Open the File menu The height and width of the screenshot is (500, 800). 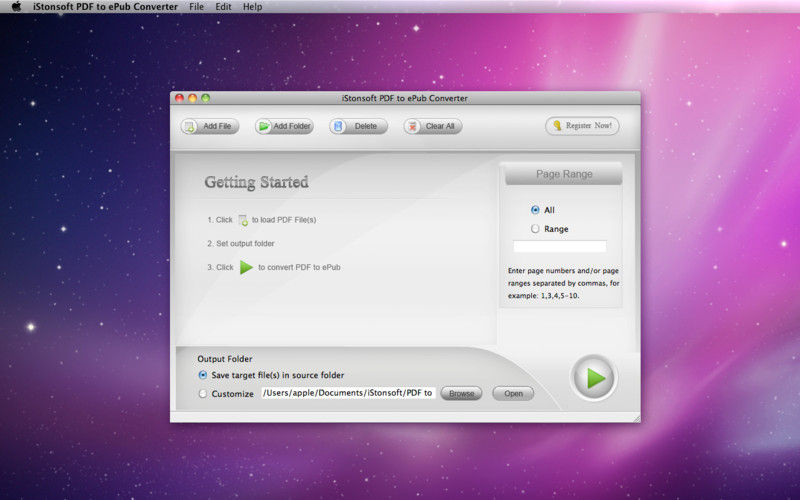click(196, 7)
